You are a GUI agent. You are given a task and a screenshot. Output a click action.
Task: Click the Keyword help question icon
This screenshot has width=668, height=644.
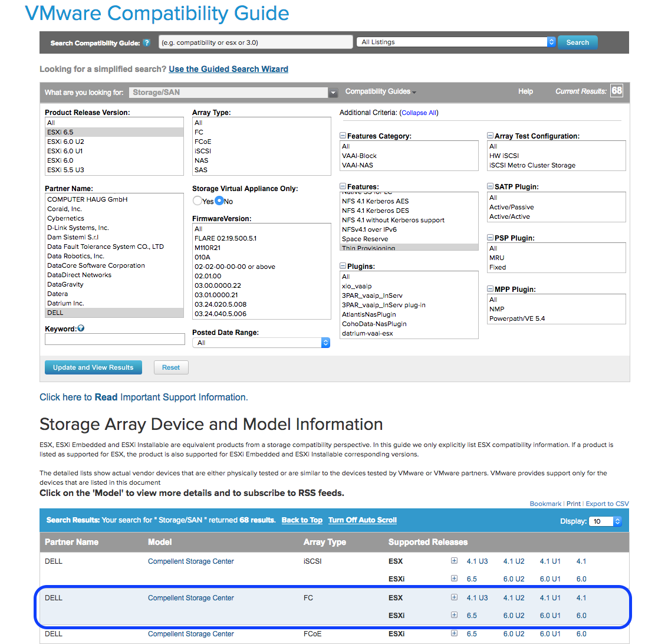[x=81, y=328]
